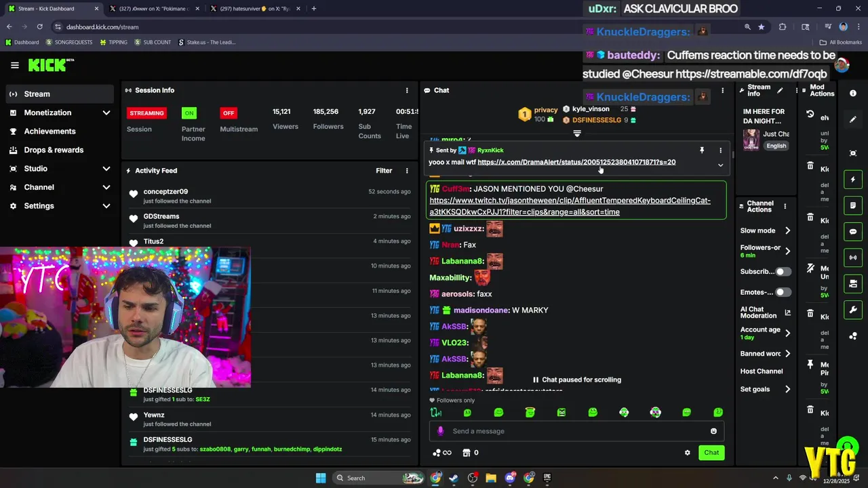Click the broadcast signal icon in right toolbar
The width and height of the screenshot is (868, 488).
[x=853, y=258]
